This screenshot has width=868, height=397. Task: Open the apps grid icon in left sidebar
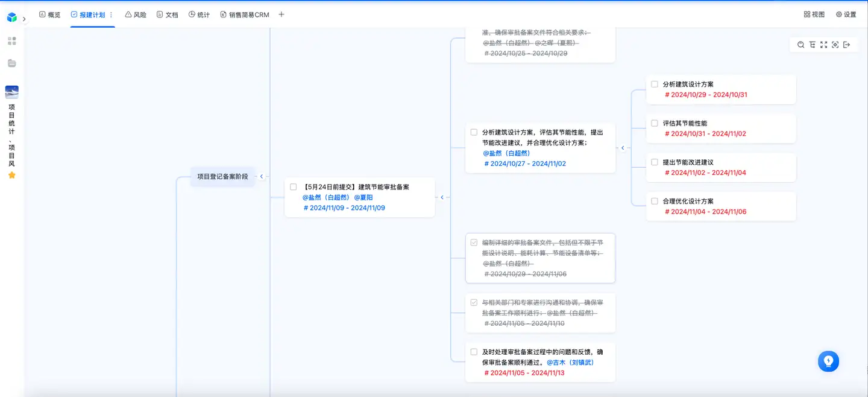click(x=11, y=41)
